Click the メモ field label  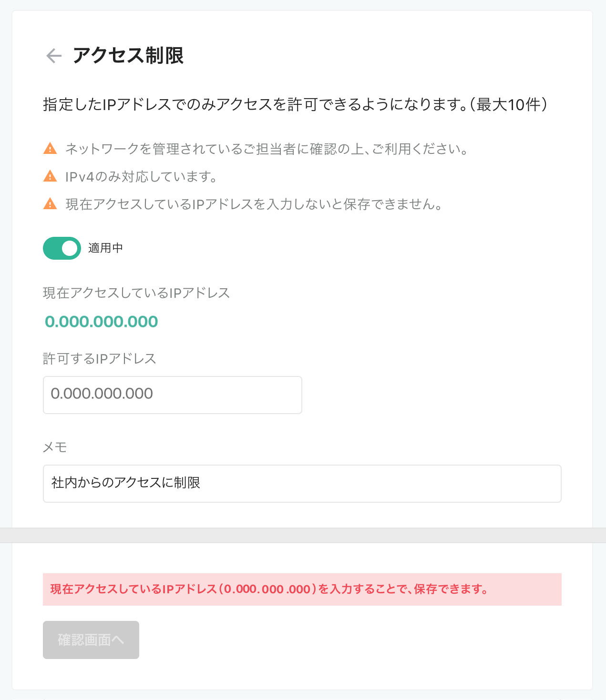point(55,447)
